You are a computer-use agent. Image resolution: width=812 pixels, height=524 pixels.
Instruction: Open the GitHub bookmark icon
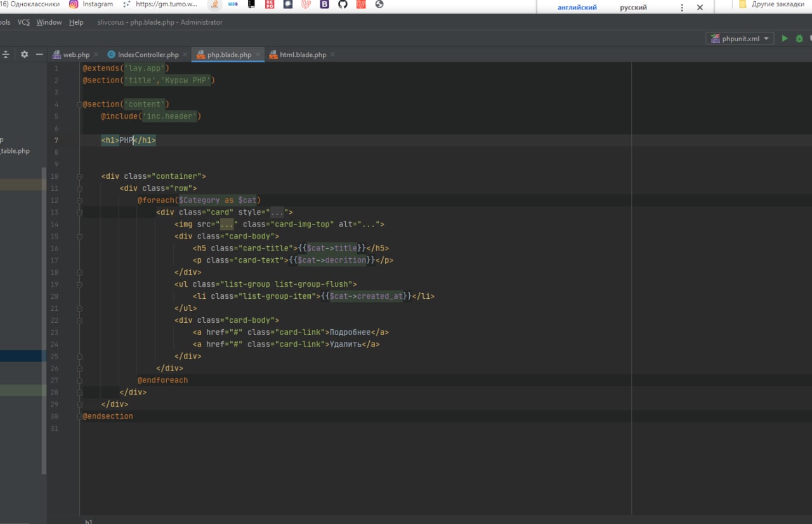343,4
